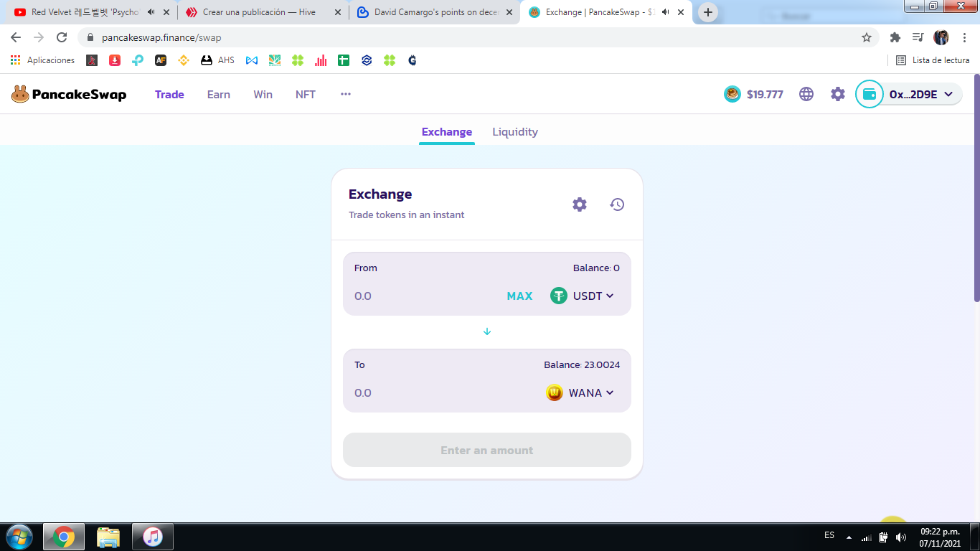
Task: Switch to the Red Velvet YouTube tab
Action: [85, 12]
